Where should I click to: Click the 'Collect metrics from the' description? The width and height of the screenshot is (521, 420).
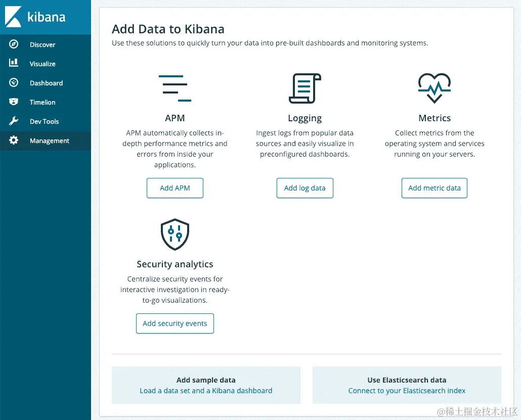point(435,144)
